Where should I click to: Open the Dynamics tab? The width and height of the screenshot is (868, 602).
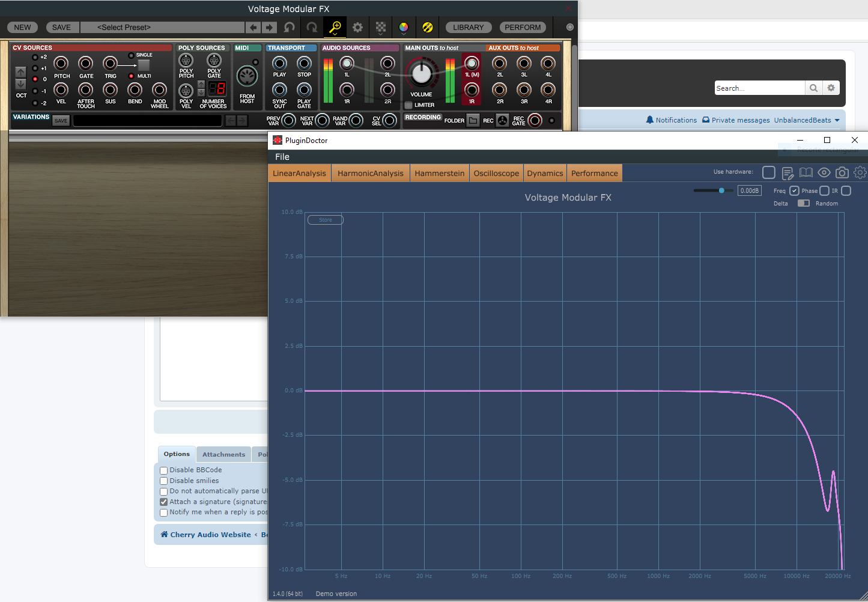[x=545, y=173]
